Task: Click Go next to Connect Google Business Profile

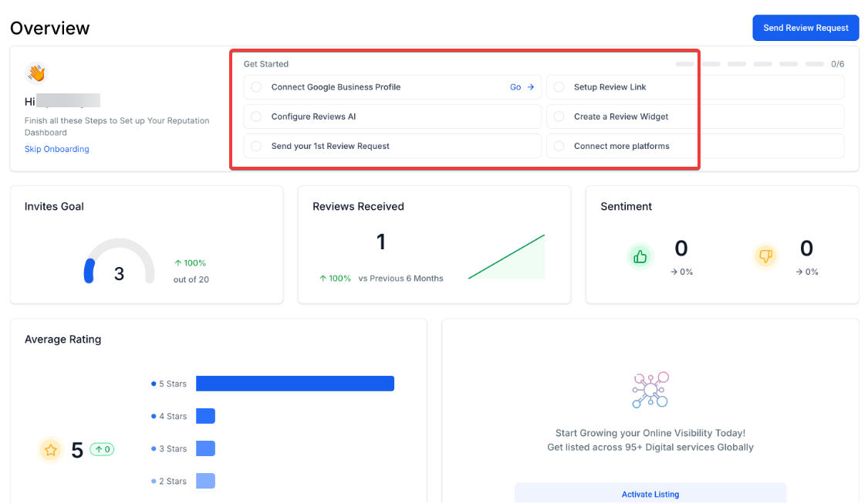Action: 522,87
